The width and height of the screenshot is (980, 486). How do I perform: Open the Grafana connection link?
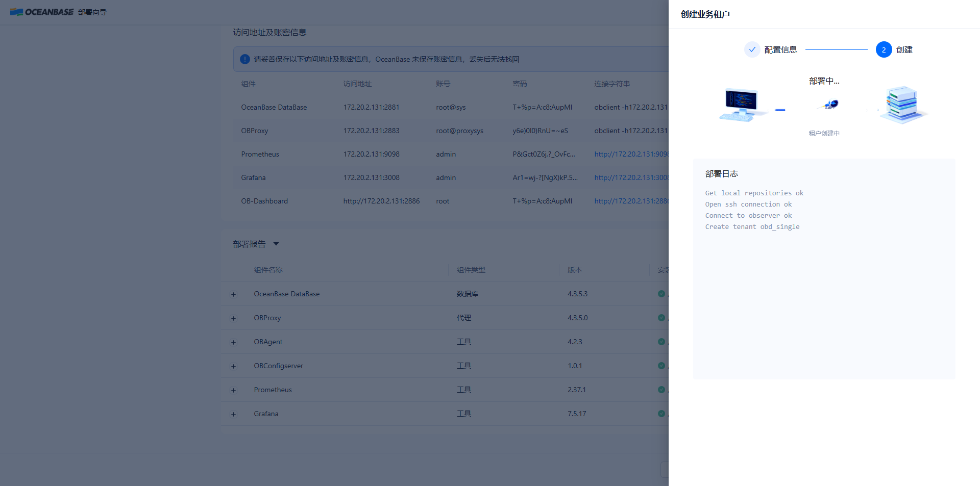(631, 177)
